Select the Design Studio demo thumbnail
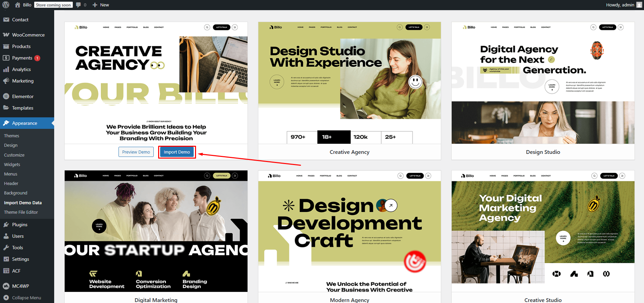This screenshot has height=303, width=644. (x=543, y=83)
